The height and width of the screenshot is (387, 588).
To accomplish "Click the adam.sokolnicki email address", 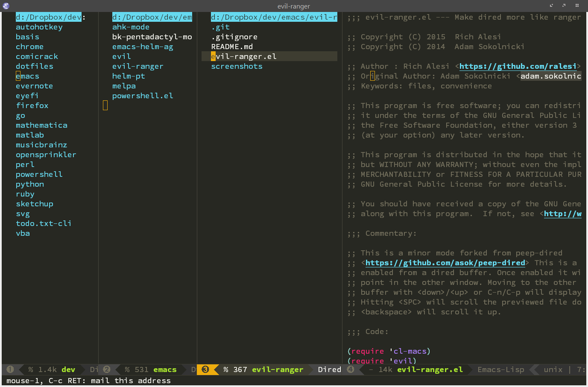I will pyautogui.click(x=550, y=76).
